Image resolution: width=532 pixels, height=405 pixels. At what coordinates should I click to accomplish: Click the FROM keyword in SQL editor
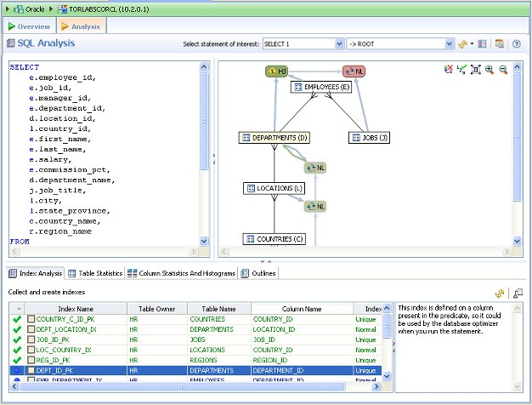pyautogui.click(x=20, y=242)
